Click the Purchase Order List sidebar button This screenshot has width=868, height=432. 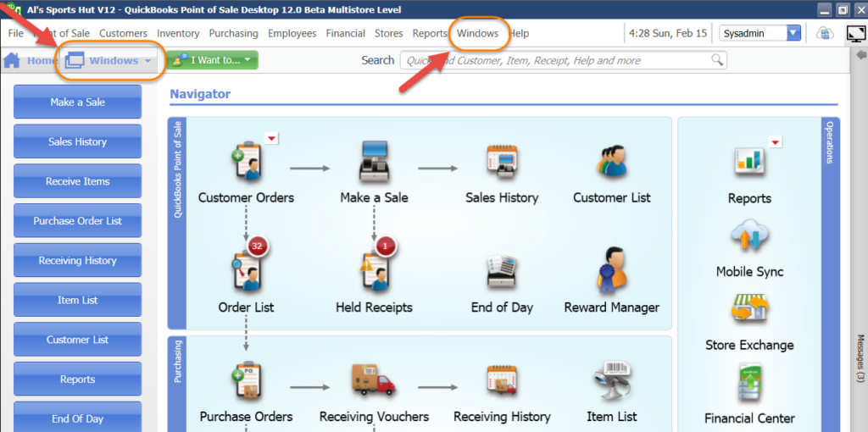click(77, 221)
